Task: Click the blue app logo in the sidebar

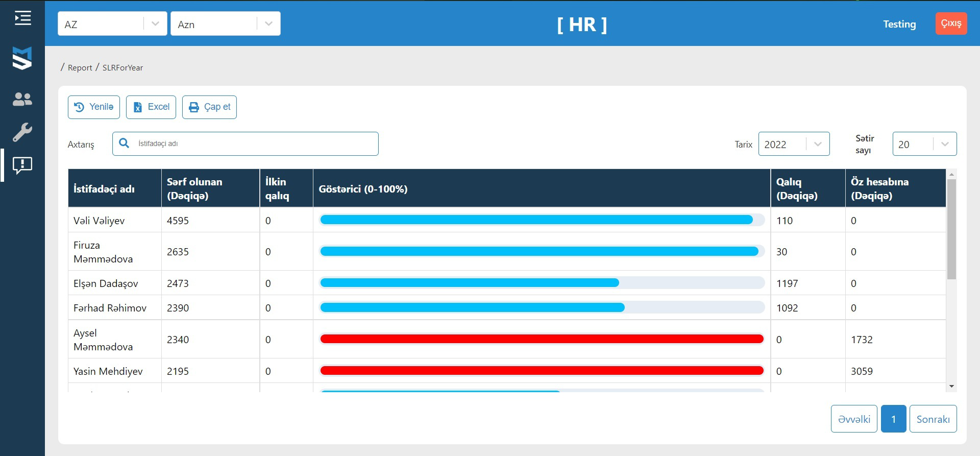Action: [22, 58]
